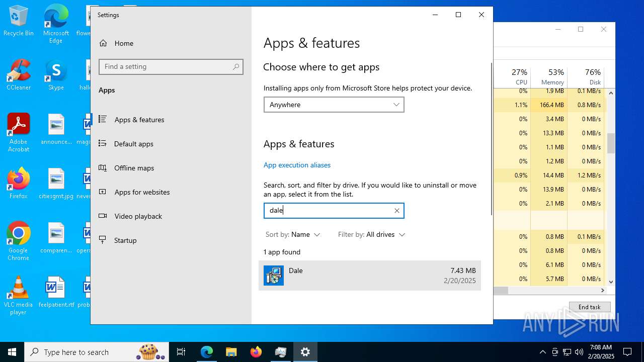This screenshot has height=362, width=644.
Task: Open the App execution aliases link
Action: pos(297,165)
